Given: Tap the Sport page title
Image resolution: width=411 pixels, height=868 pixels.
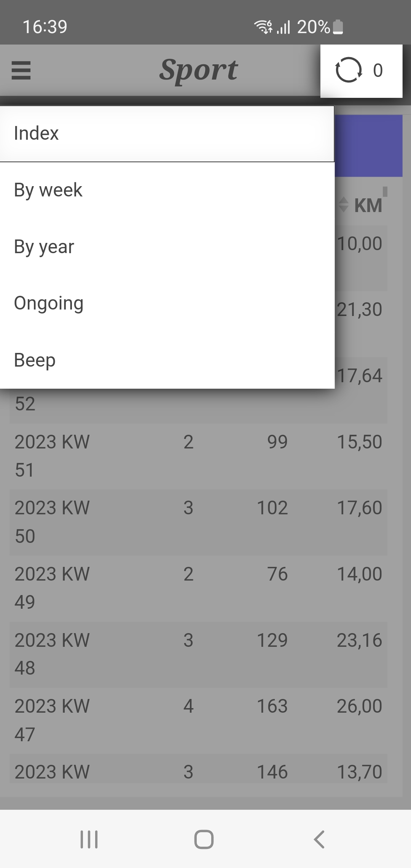Looking at the screenshot, I should coord(198,70).
